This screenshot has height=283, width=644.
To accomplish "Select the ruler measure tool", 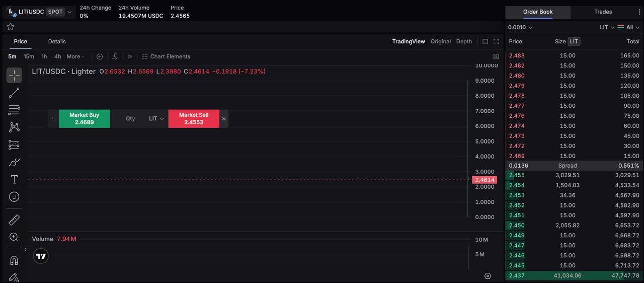I will coord(14,220).
